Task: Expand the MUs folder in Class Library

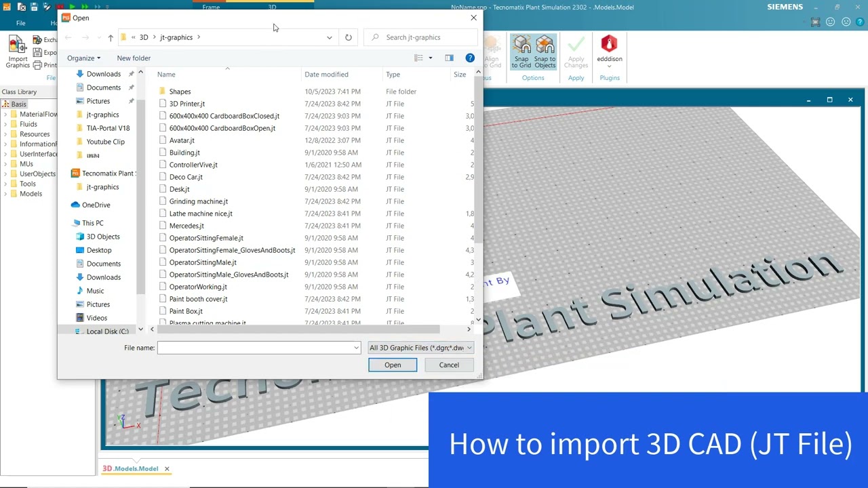Action: coord(5,164)
